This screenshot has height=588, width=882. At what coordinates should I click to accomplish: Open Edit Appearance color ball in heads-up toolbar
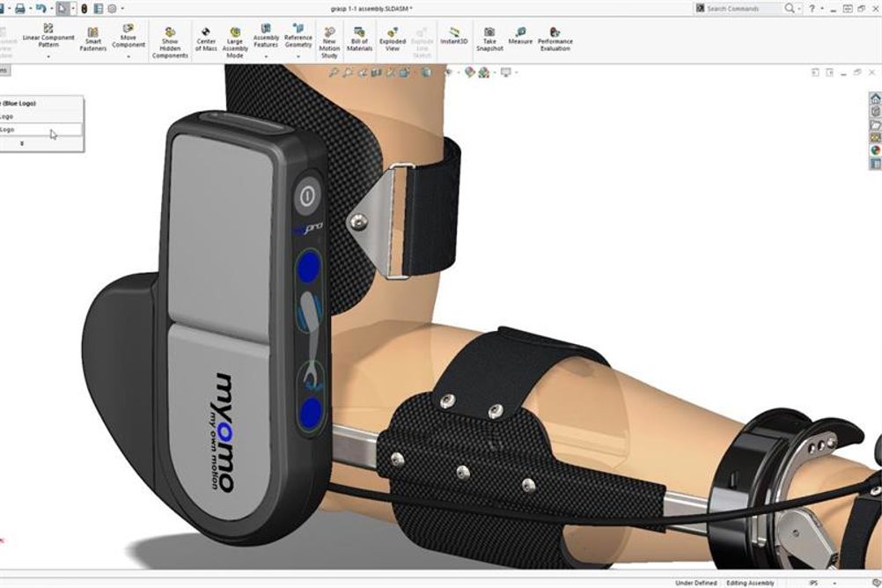pos(470,72)
